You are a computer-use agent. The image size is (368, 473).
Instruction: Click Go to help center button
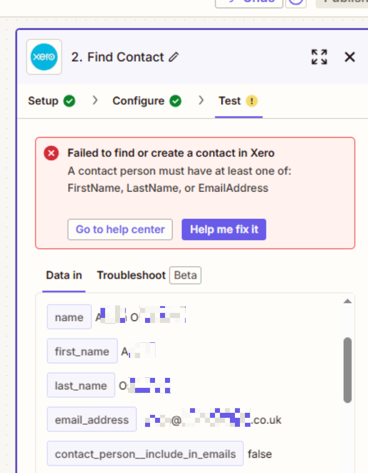(120, 229)
